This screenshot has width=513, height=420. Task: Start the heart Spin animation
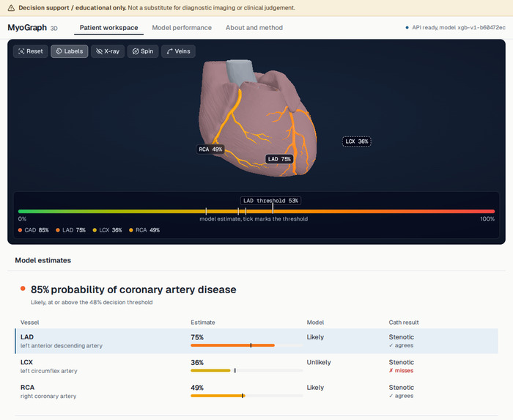coord(143,51)
